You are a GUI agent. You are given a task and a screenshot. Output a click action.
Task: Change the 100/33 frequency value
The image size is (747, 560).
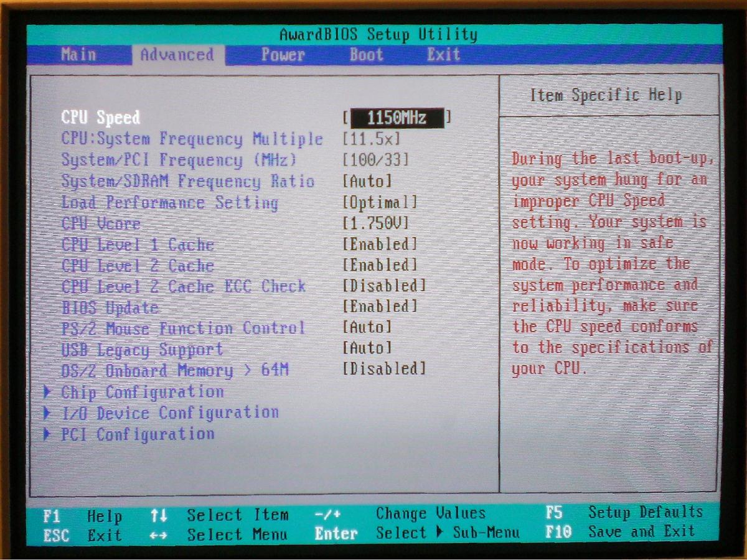pyautogui.click(x=376, y=160)
